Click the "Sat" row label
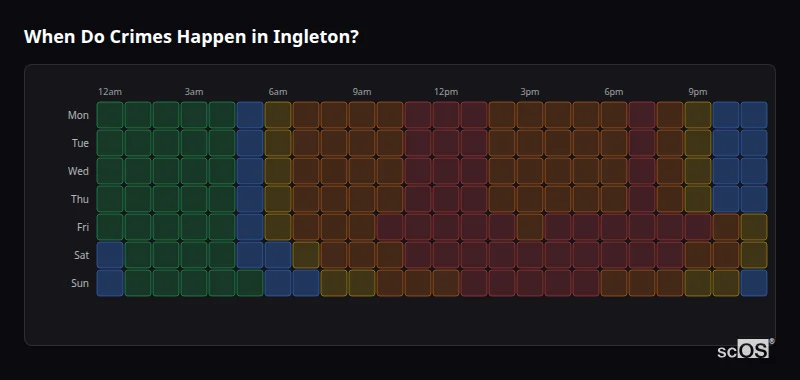 click(81, 256)
